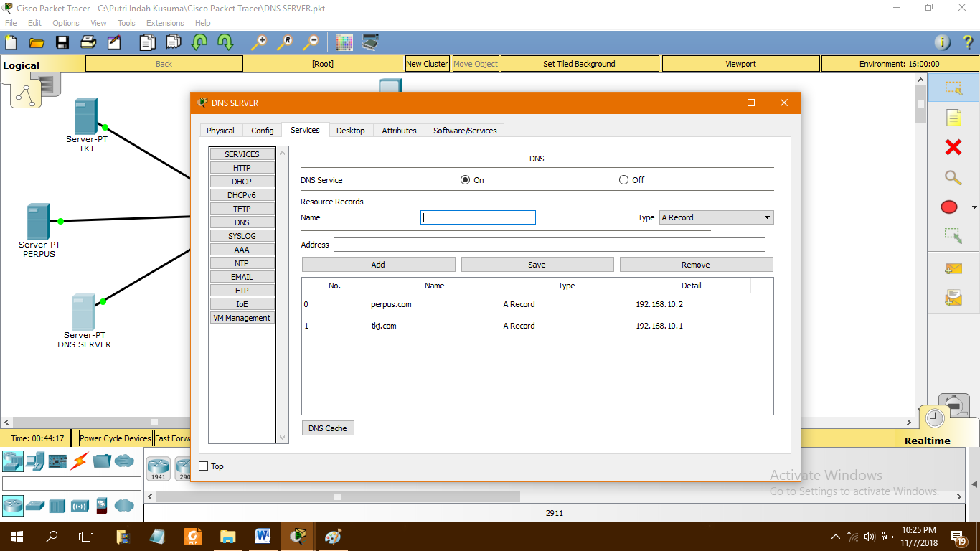
Task: Click the Remove record button
Action: click(696, 265)
